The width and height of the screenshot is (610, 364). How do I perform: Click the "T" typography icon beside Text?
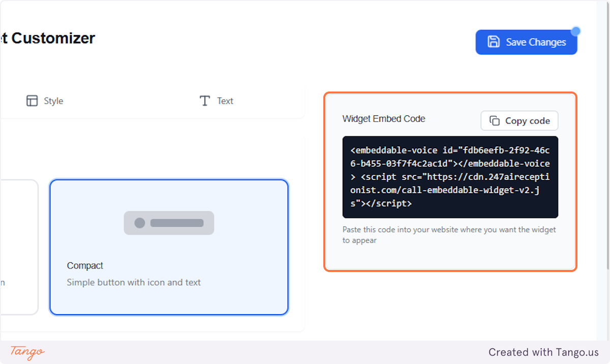(204, 101)
